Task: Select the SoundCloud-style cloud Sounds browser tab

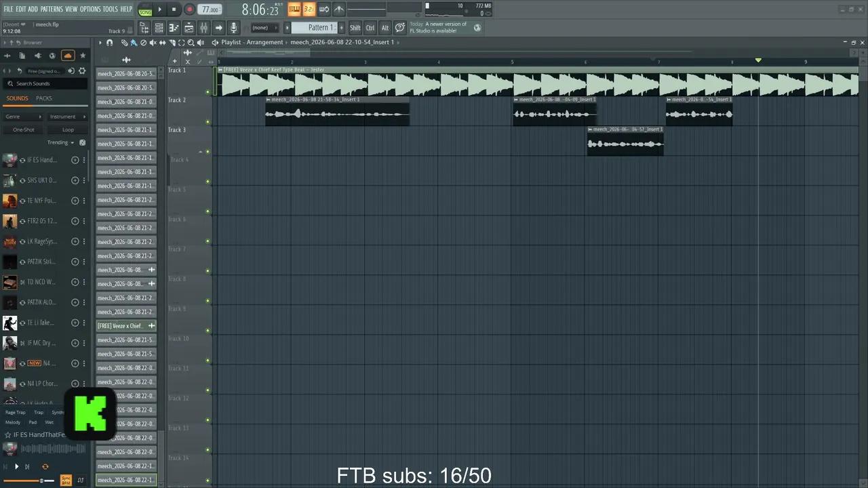Action: tap(68, 56)
